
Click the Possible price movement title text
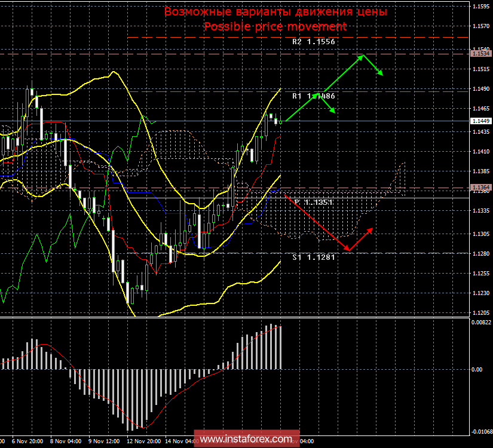coord(275,26)
